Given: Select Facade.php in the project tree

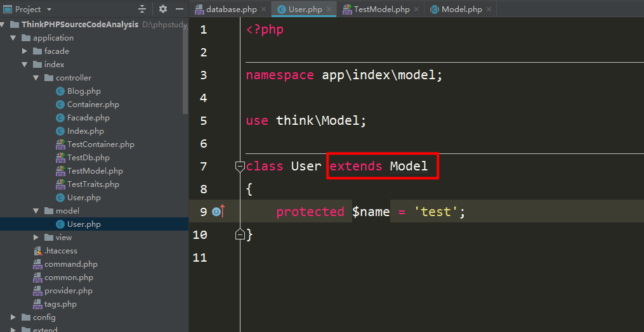Looking at the screenshot, I should click(88, 118).
